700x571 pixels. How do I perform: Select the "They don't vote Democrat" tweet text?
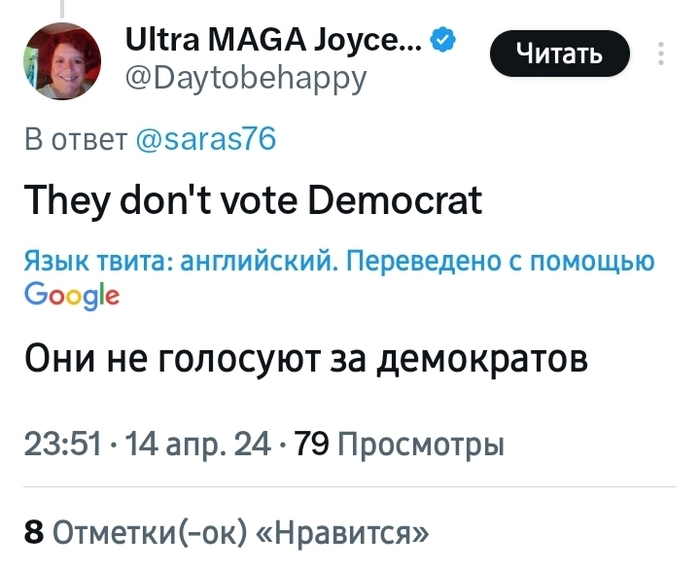tap(253, 201)
